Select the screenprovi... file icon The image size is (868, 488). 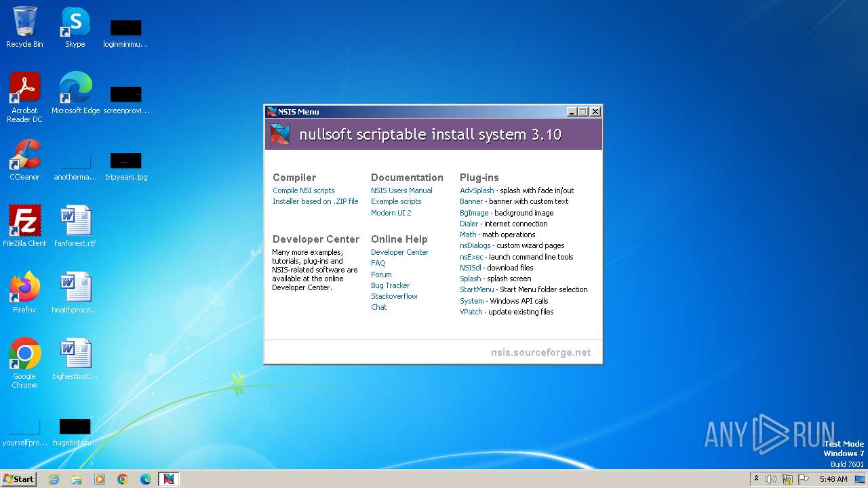click(126, 98)
